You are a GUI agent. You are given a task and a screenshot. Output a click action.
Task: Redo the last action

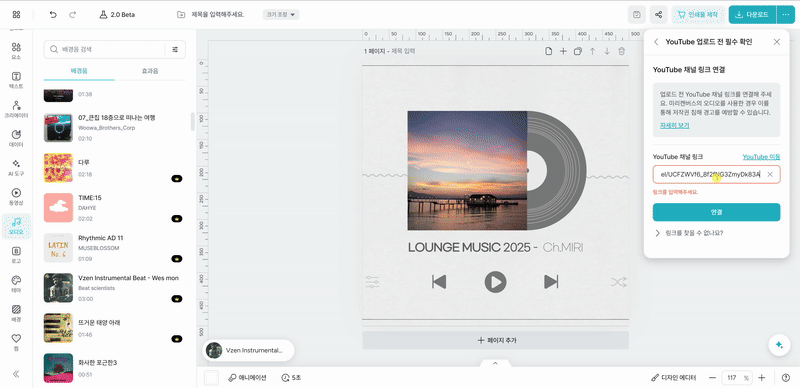click(x=72, y=15)
